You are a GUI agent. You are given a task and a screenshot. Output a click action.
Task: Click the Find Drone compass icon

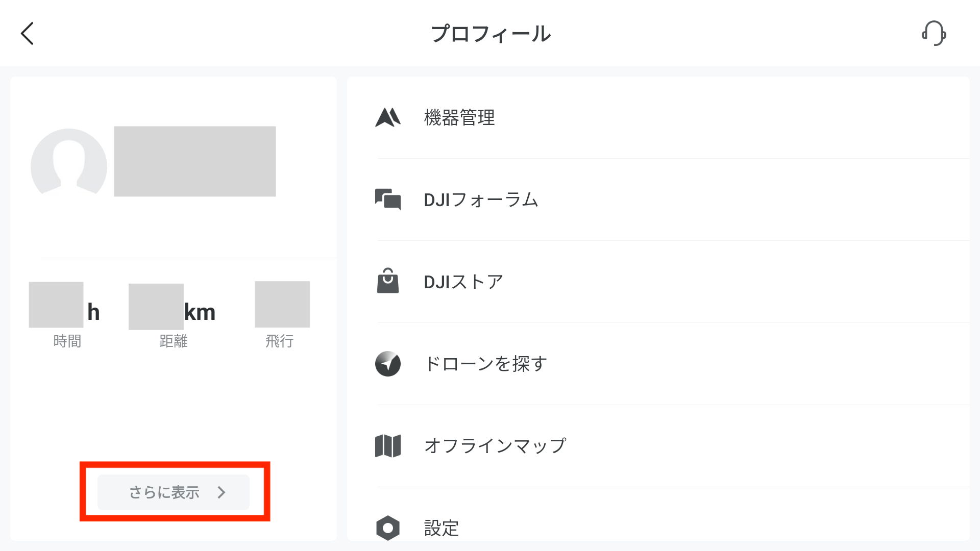click(x=388, y=364)
